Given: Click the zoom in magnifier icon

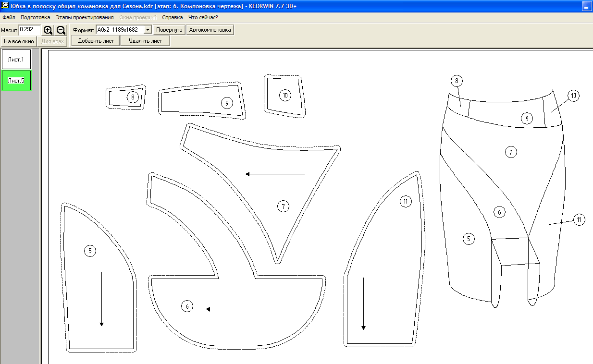Looking at the screenshot, I should pyautogui.click(x=48, y=30).
